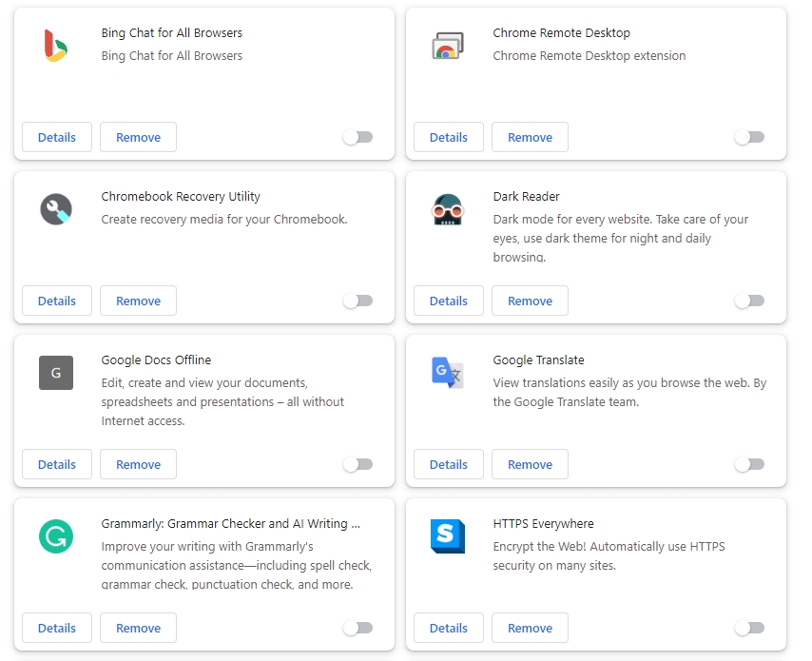This screenshot has height=661, width=812.
Task: Enable the Grammarly extension
Action: tap(358, 628)
